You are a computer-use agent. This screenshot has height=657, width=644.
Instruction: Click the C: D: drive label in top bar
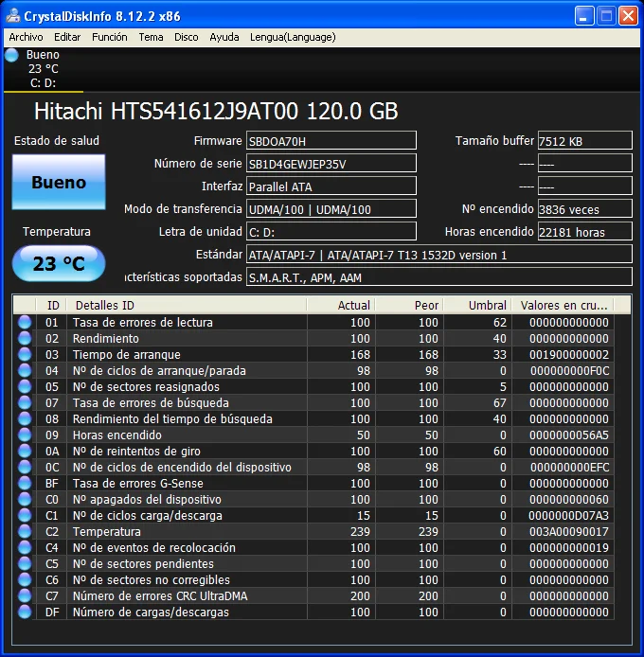click(x=43, y=83)
